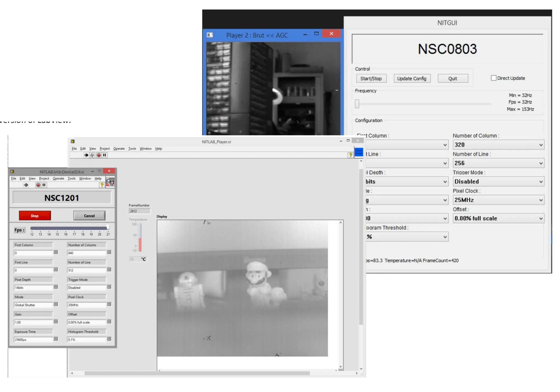Click Pause icon in NITLAB_Player toolbar

(x=104, y=155)
